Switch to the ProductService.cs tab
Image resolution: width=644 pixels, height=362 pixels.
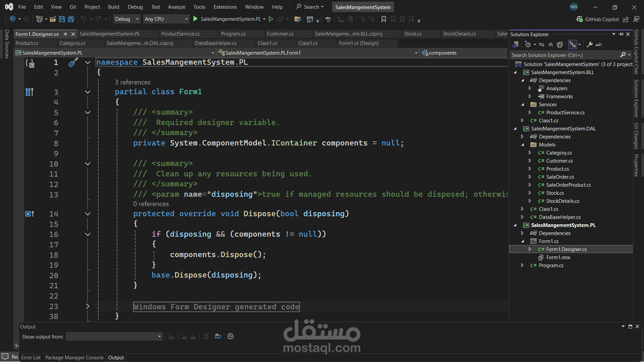tap(180, 34)
